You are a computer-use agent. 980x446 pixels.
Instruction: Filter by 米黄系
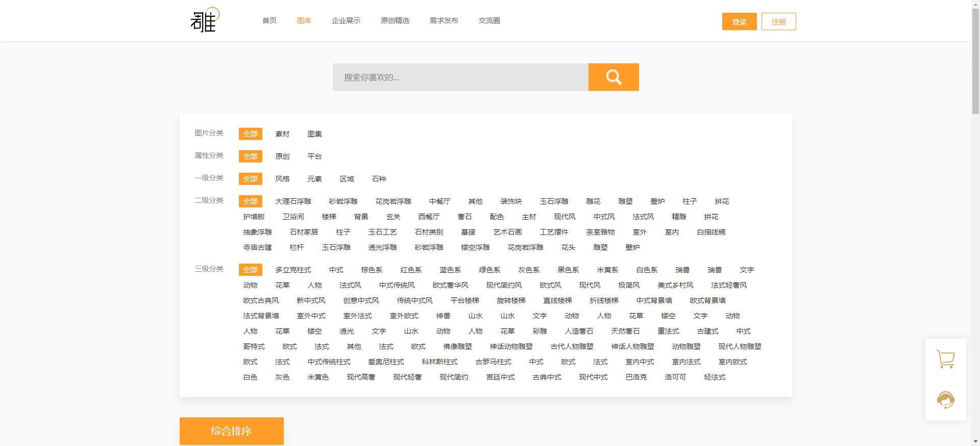608,270
